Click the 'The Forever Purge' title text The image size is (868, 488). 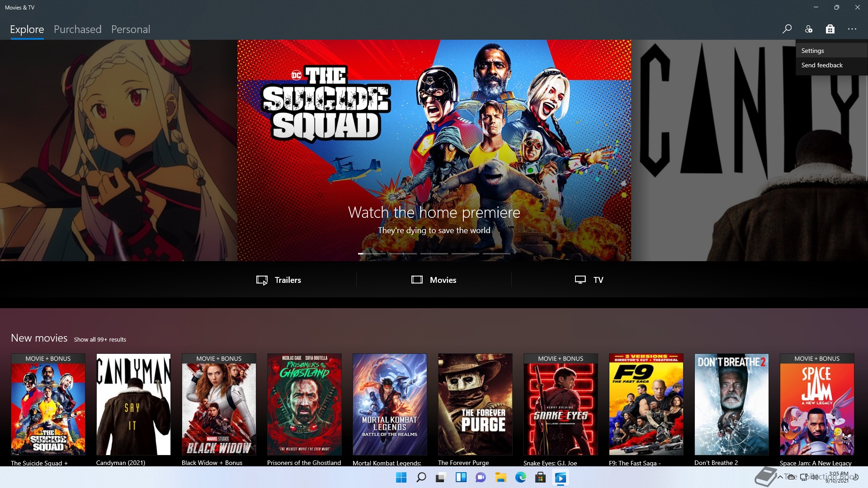(x=463, y=463)
